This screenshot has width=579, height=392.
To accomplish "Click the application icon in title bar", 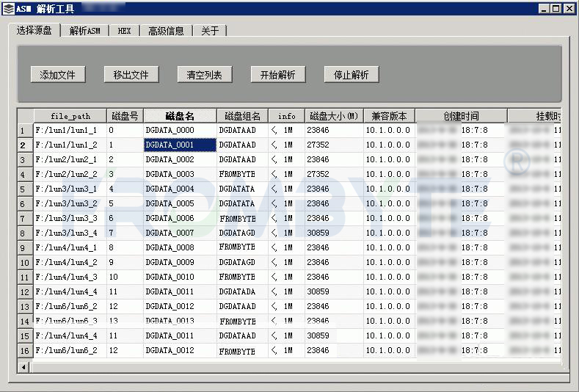I will click(9, 9).
